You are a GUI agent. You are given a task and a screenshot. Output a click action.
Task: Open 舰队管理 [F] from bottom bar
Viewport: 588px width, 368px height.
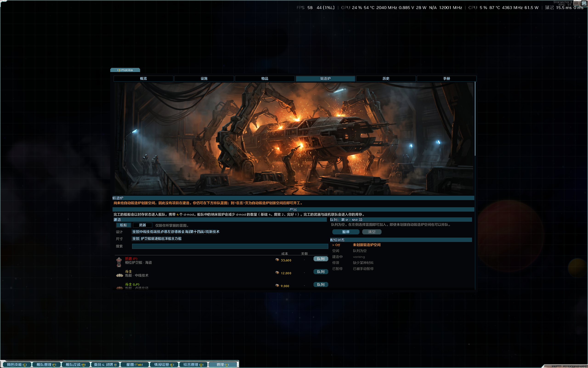pyautogui.click(x=46, y=364)
